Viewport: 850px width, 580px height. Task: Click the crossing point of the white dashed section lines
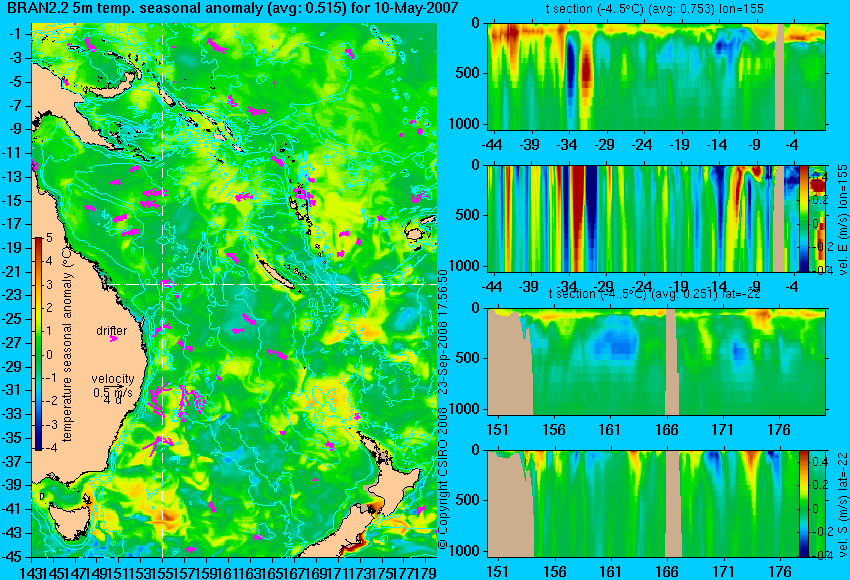pyautogui.click(x=163, y=284)
